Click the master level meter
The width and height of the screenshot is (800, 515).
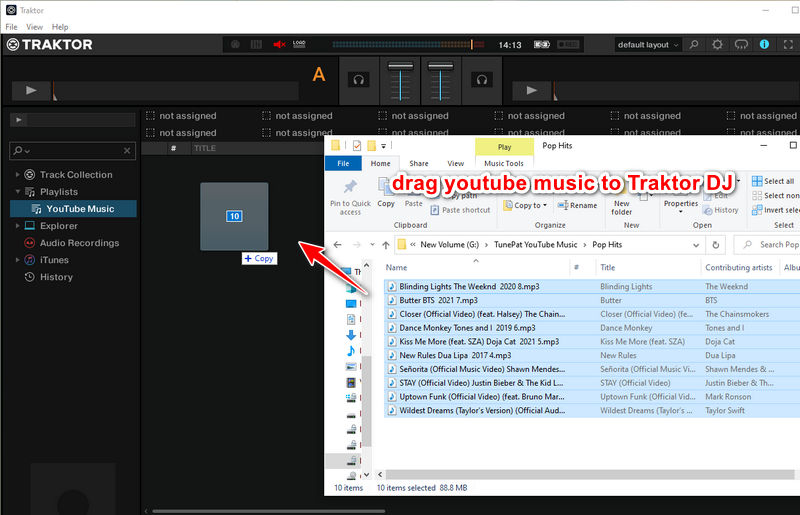408,44
